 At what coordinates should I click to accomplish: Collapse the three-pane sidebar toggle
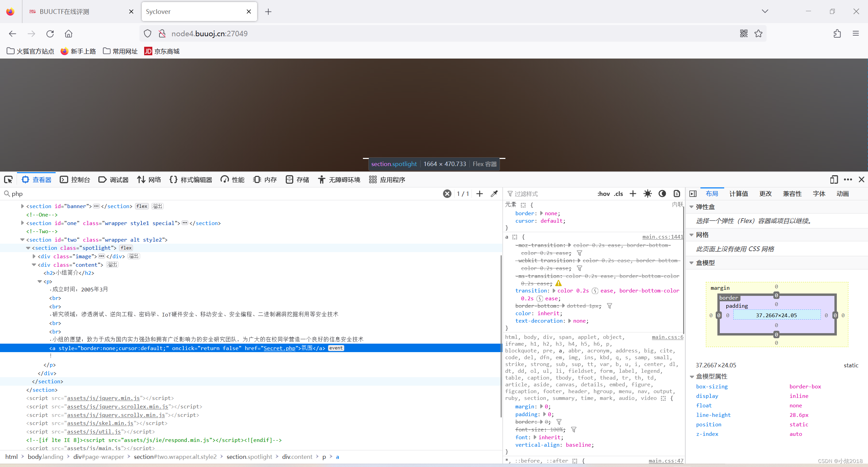693,194
